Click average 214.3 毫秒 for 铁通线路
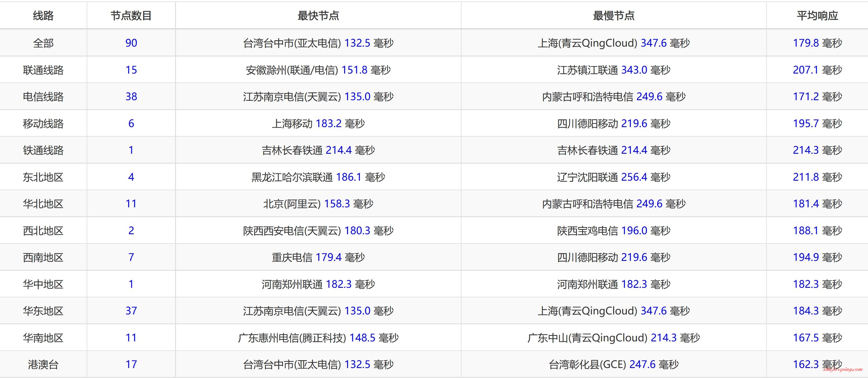Screen dimensions: 868x379 tap(817, 150)
